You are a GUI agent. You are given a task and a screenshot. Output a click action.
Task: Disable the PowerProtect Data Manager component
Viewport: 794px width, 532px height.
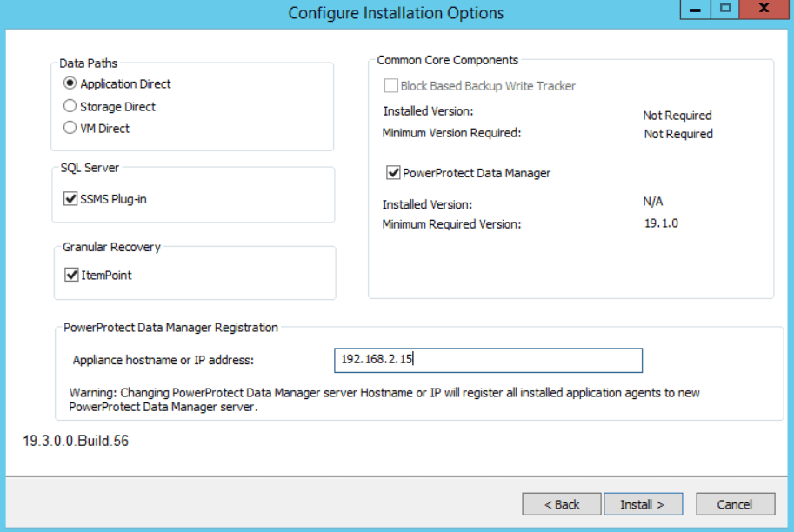click(x=393, y=173)
